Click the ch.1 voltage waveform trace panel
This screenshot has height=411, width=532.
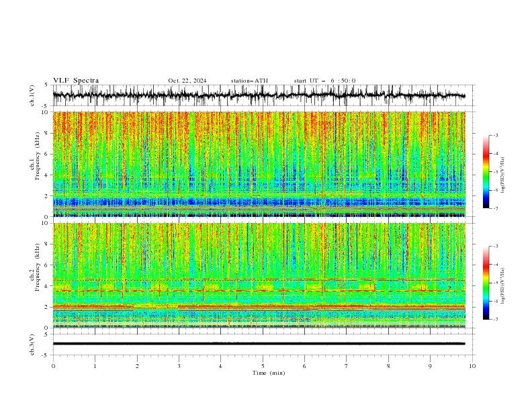coord(263,95)
